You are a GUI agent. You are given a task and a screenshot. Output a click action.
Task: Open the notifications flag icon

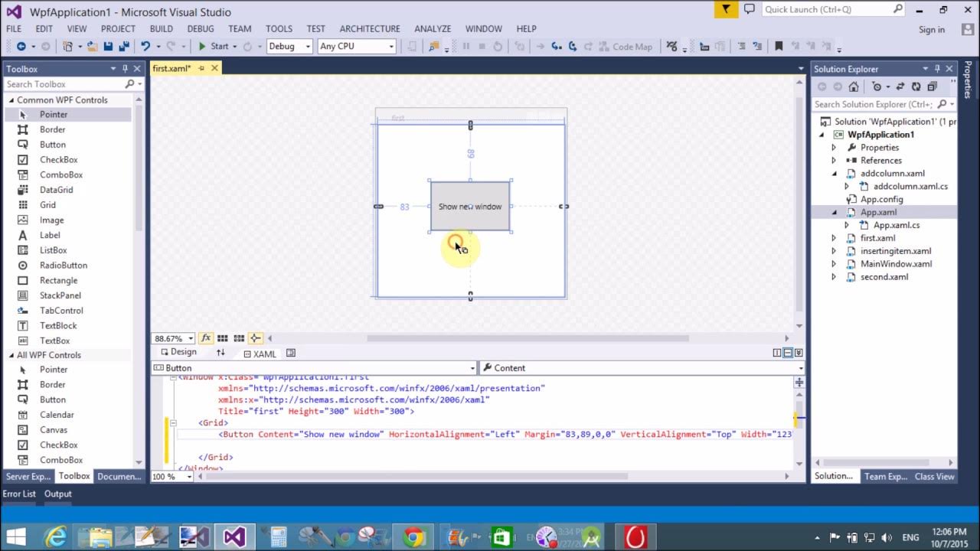[x=726, y=9]
